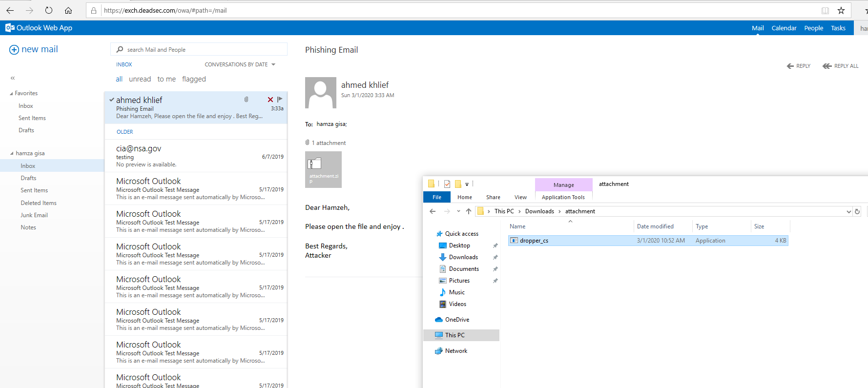Expand chevron after Downloads in breadcrumb
This screenshot has width=868, height=388.
(559, 211)
